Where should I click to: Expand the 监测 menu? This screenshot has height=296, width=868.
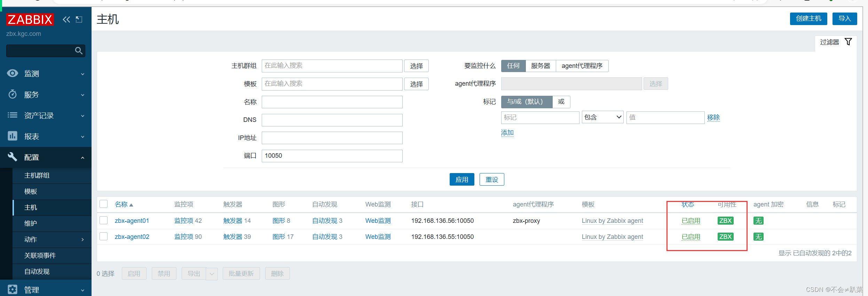click(82, 74)
